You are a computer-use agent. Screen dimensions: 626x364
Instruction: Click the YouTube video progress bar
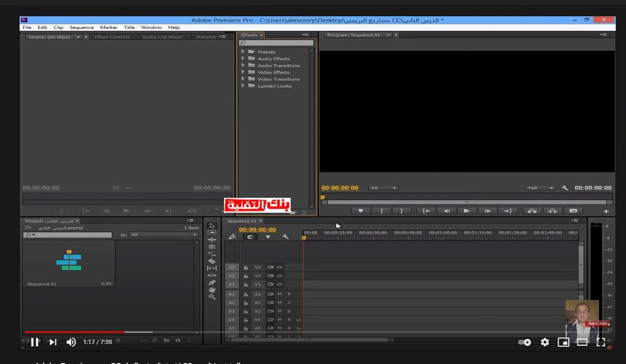point(317,332)
